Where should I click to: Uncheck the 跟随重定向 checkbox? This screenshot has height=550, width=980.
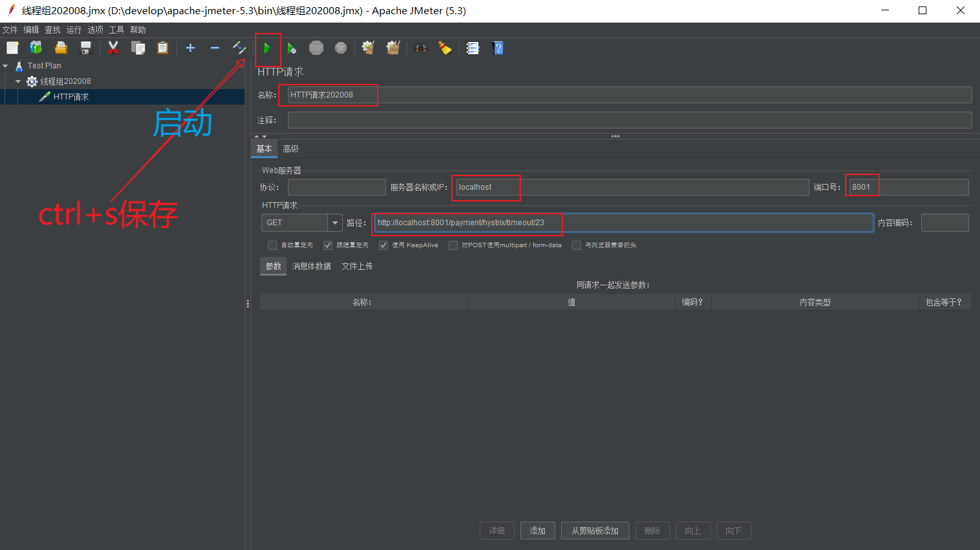pos(328,245)
